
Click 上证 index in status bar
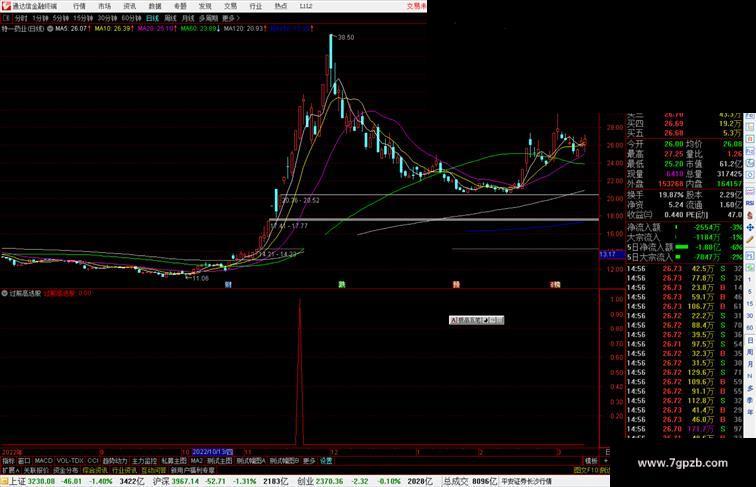(18, 481)
